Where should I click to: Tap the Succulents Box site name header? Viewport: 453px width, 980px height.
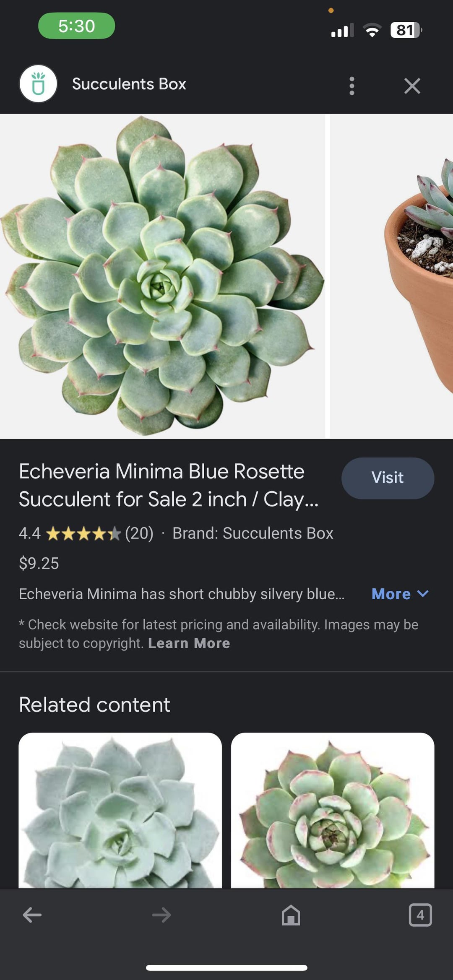coord(129,84)
